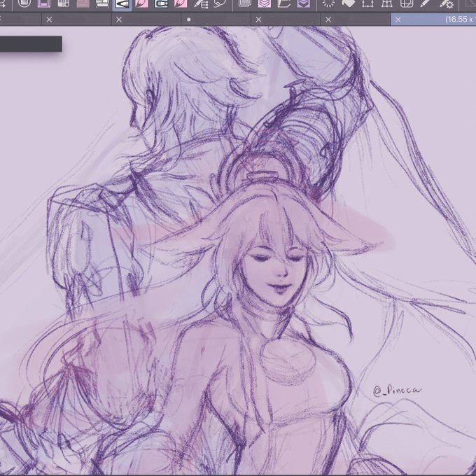The image size is (476, 476).
Task: Close the tab below the film-strip icon
Action: [49, 20]
